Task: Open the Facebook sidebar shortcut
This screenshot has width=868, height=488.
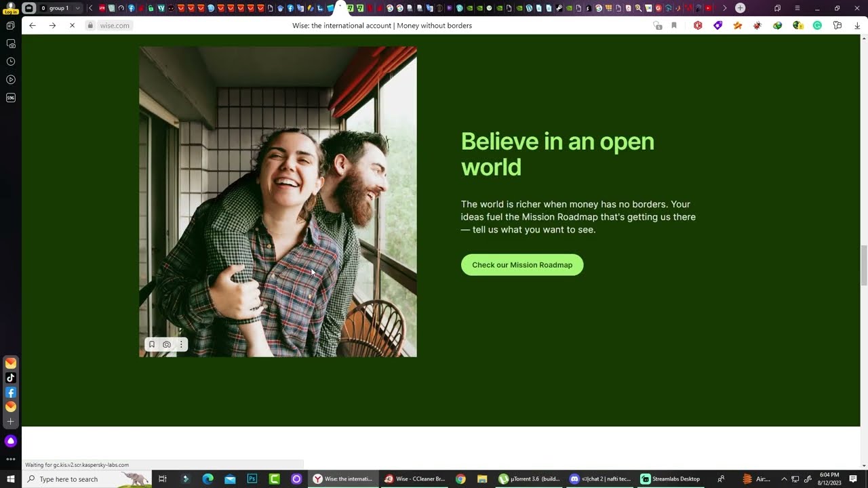Action: (x=11, y=392)
